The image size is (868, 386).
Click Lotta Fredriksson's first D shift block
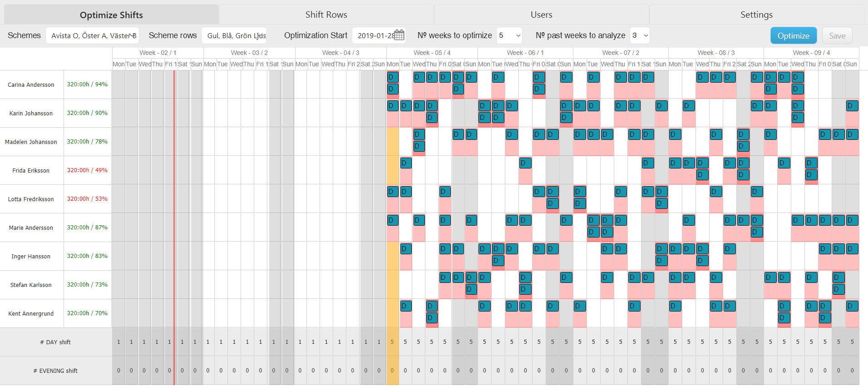pos(393,192)
